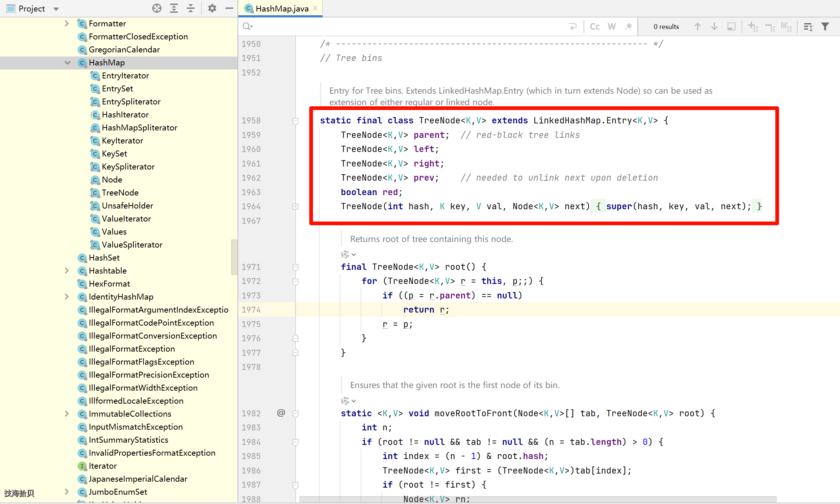Click Select All Occurrences icon

(786, 26)
